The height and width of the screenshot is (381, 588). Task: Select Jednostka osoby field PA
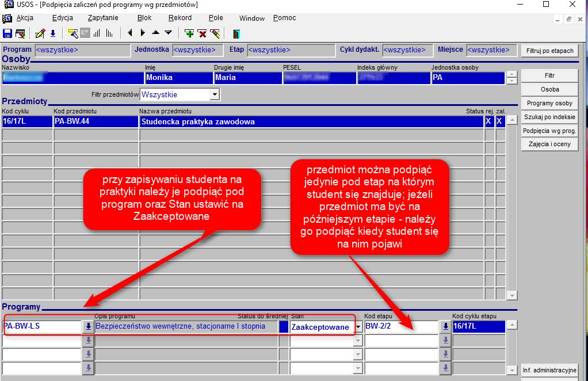click(x=468, y=78)
